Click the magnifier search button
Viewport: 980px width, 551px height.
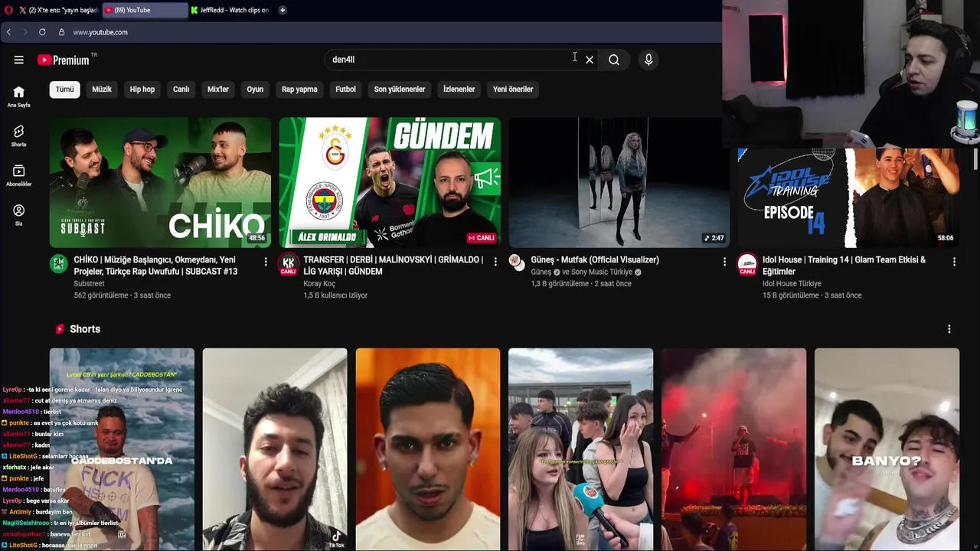[x=614, y=60]
